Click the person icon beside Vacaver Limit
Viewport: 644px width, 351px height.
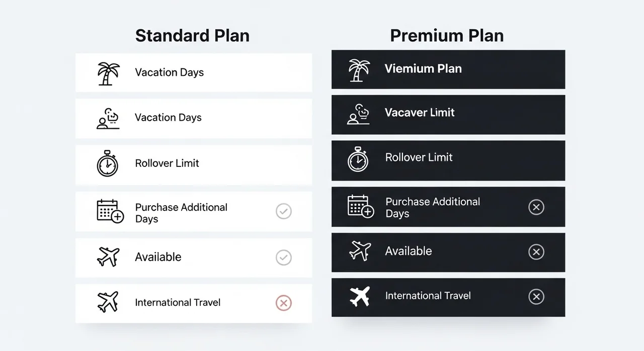[358, 114]
